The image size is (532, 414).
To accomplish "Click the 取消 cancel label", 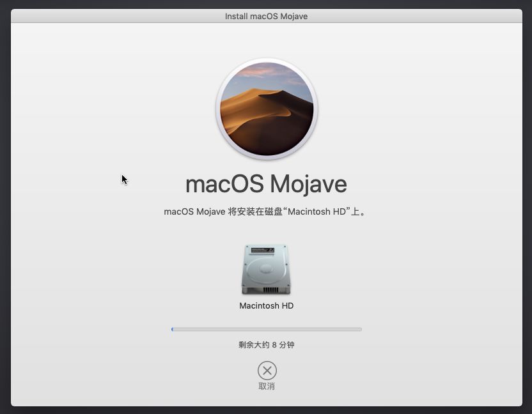I will click(x=267, y=386).
